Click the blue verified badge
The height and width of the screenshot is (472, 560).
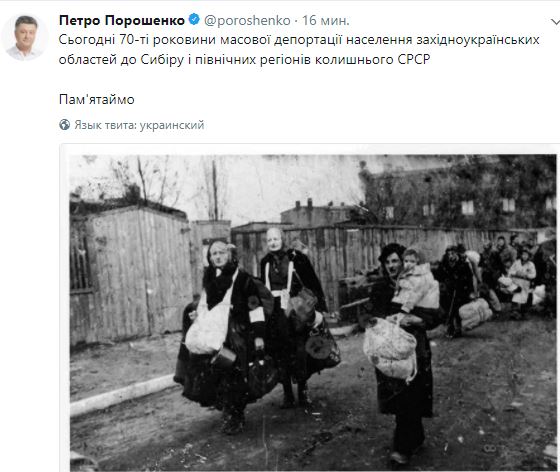[194, 19]
